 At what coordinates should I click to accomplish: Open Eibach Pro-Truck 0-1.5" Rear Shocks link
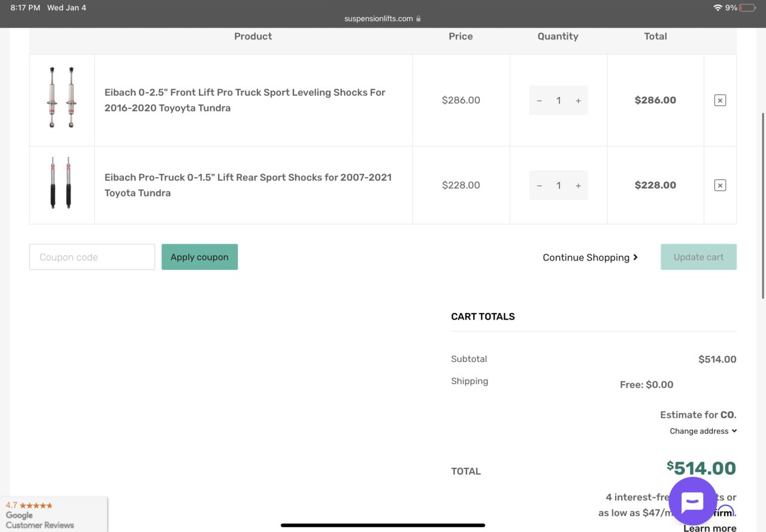click(248, 185)
